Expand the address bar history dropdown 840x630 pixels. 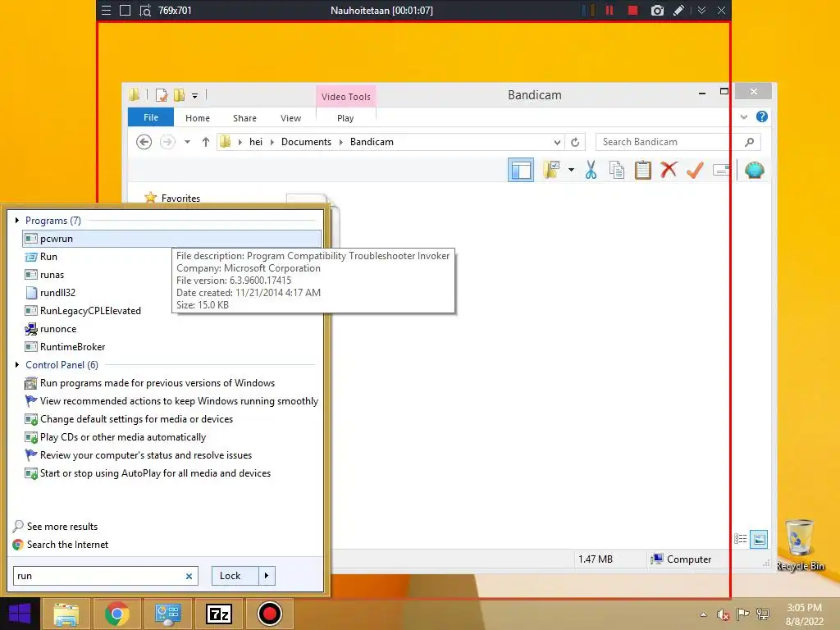[x=557, y=142]
